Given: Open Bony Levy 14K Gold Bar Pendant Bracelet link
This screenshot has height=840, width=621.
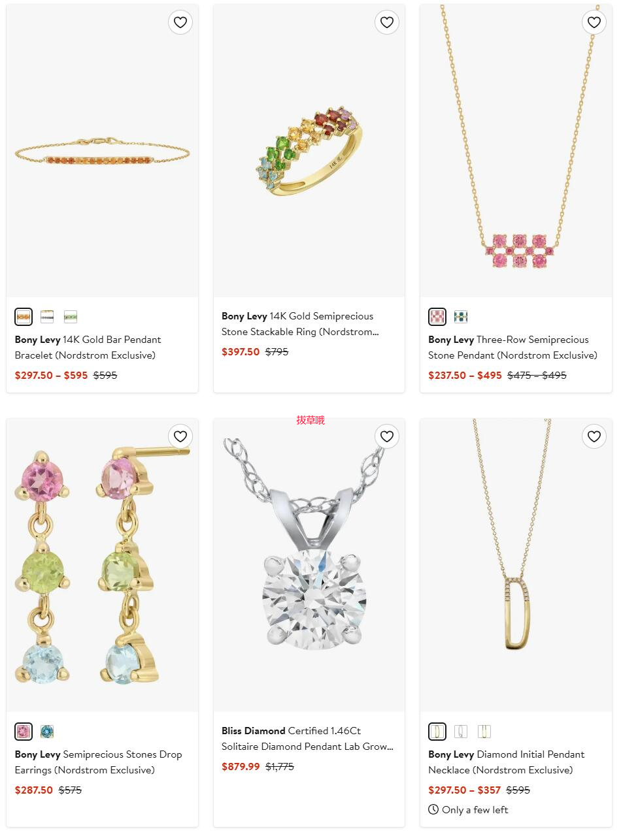Looking at the screenshot, I should click(x=88, y=347).
